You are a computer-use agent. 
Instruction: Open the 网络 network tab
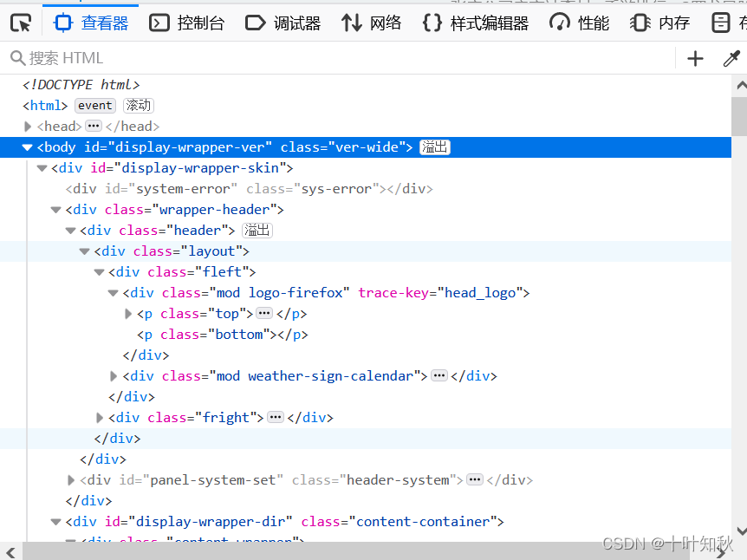[x=371, y=23]
